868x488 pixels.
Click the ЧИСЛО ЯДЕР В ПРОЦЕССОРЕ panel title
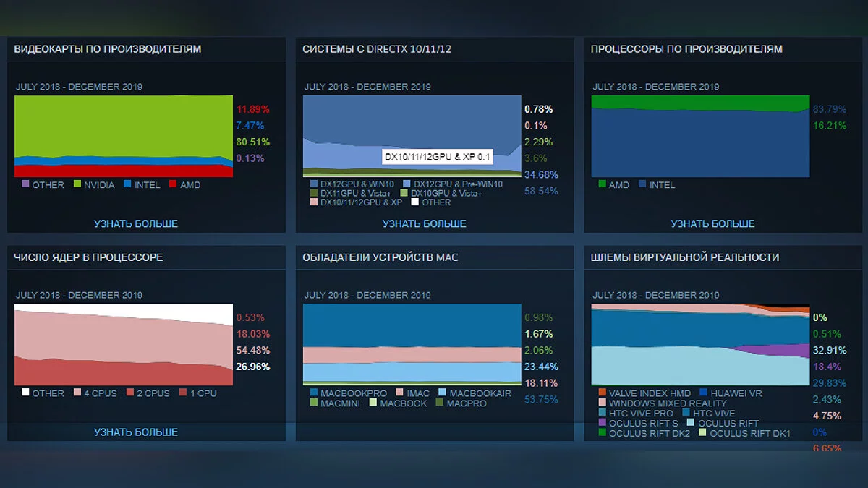point(89,257)
